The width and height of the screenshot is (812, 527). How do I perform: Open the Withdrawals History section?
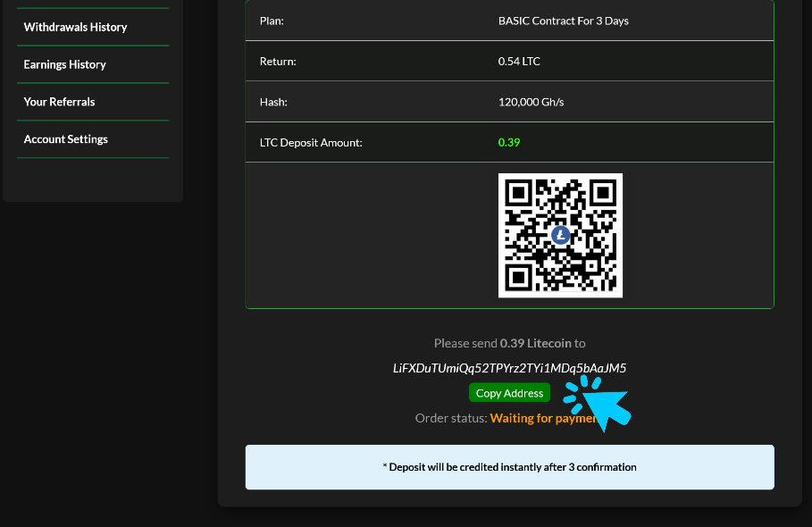74,27
